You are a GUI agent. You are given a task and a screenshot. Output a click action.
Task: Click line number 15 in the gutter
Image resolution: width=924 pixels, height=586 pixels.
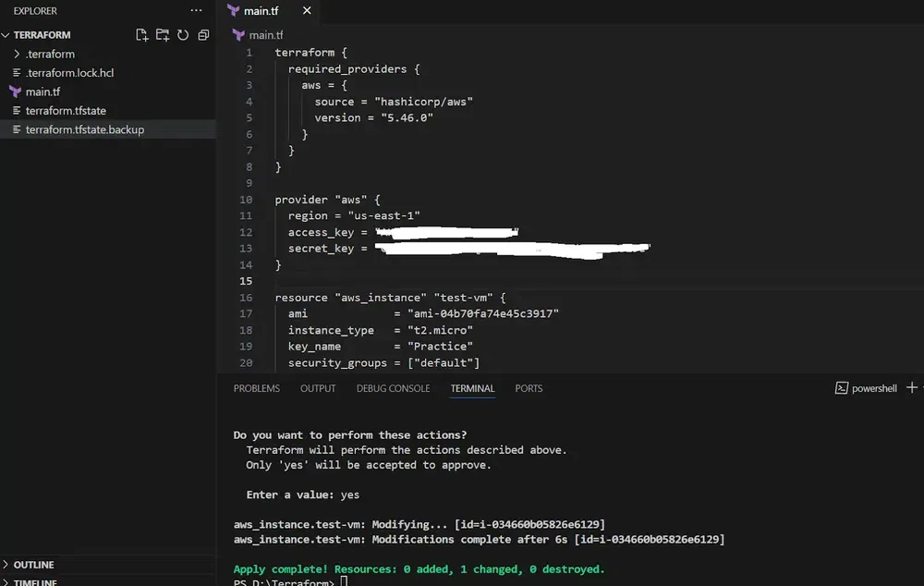click(246, 281)
